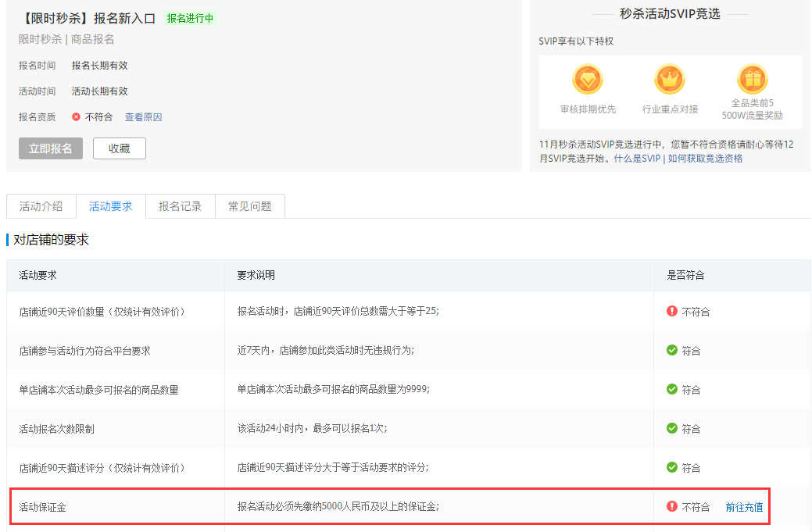
Task: Click the 报名进行中 status badge
Action: [x=190, y=18]
